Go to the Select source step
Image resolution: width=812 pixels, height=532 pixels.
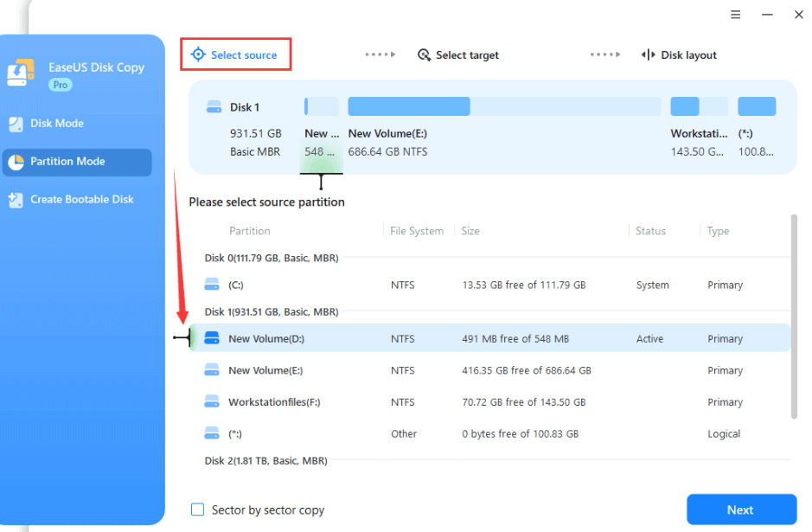point(235,54)
